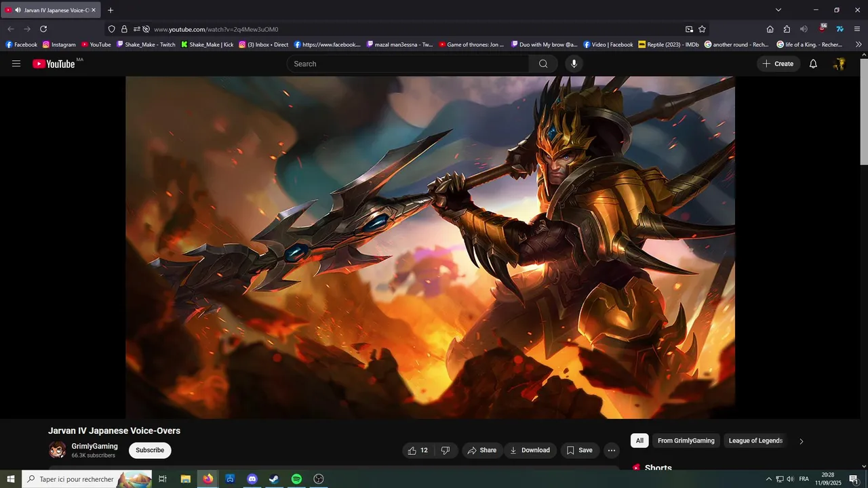Share the video
This screenshot has width=868, height=488.
(x=482, y=450)
